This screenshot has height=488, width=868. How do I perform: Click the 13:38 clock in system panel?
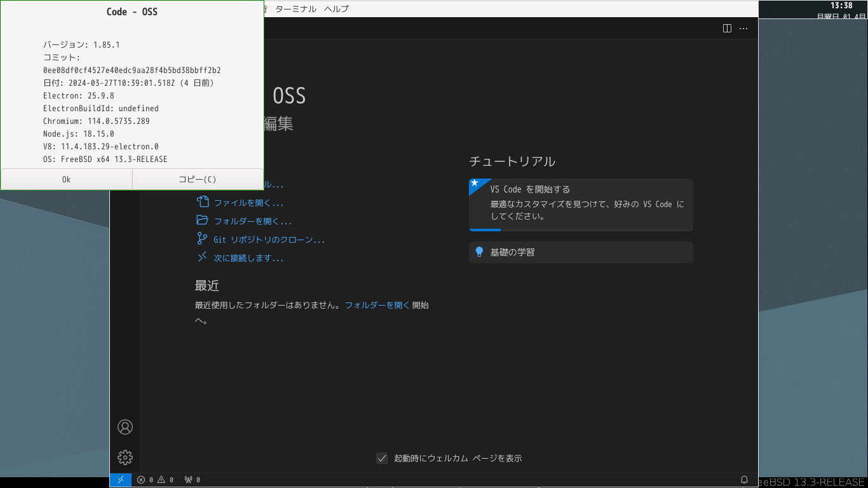click(841, 6)
